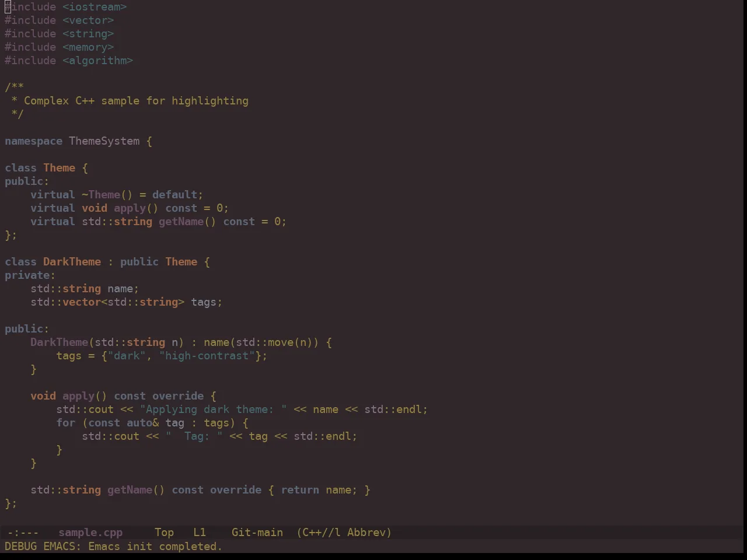This screenshot has width=747, height=560.
Task: Click 'std::vector<std::string>' type
Action: (x=107, y=302)
